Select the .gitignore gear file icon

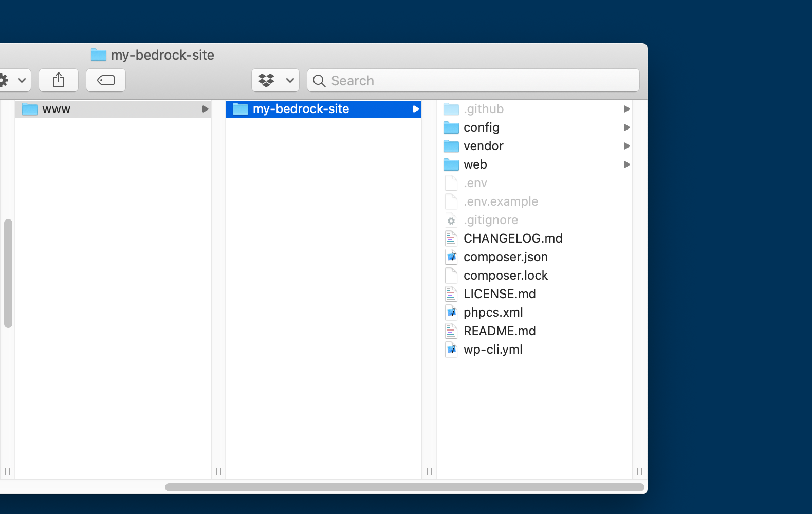pos(451,221)
